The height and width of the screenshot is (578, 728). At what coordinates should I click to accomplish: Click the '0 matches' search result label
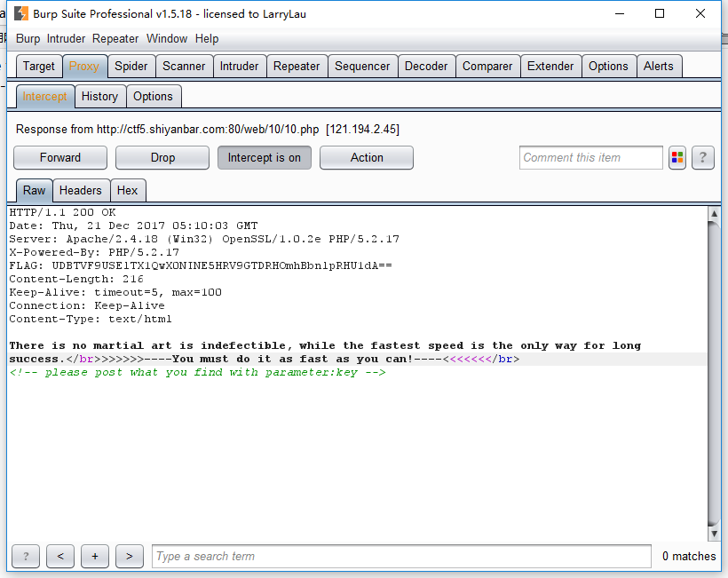pos(689,556)
